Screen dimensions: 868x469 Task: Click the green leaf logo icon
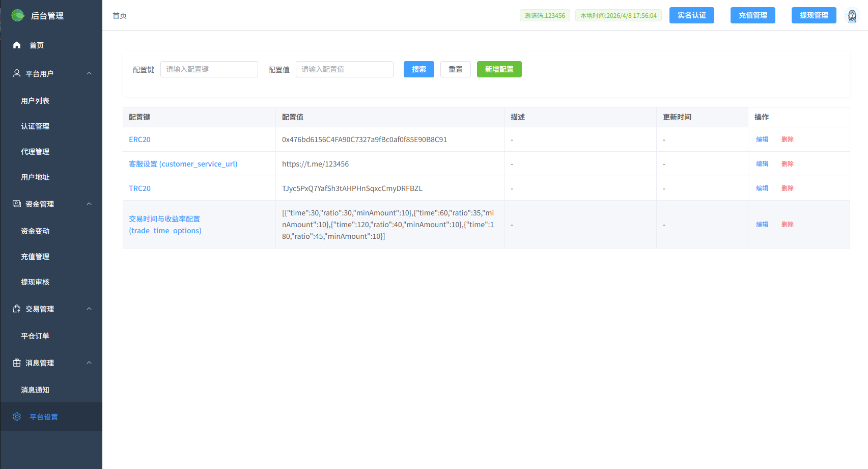[18, 15]
